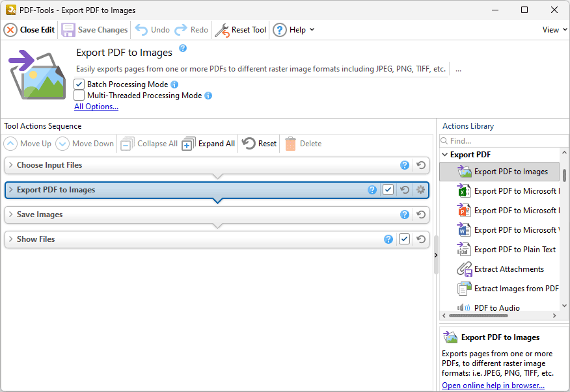
Task: Select the PDF to Audio action
Action: click(x=500, y=307)
